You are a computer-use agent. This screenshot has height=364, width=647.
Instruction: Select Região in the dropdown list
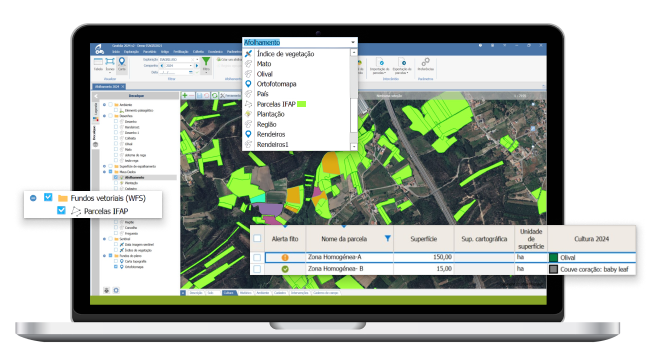click(267, 124)
